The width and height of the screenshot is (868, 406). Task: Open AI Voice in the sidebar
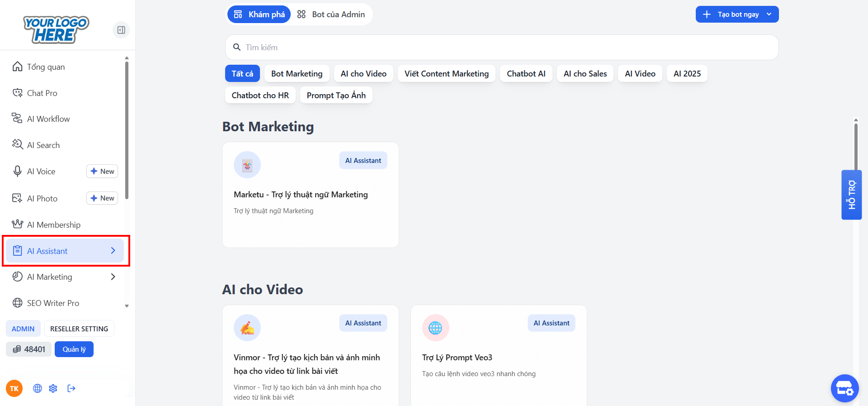coord(41,172)
